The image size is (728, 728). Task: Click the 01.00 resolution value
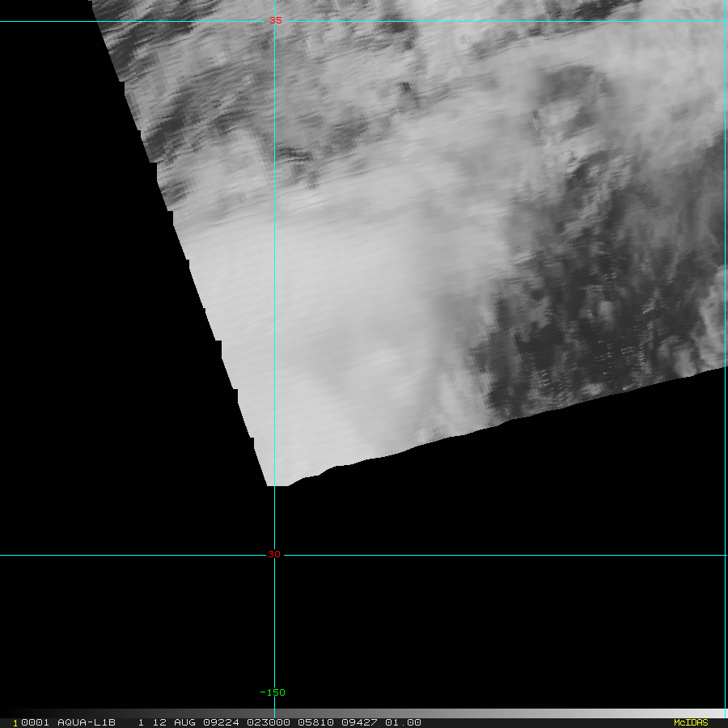click(x=403, y=722)
